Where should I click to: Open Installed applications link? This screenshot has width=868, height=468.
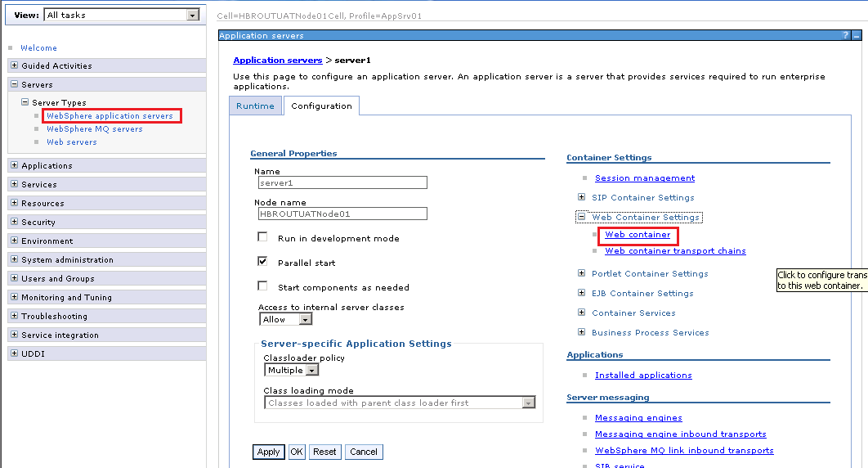[643, 376]
